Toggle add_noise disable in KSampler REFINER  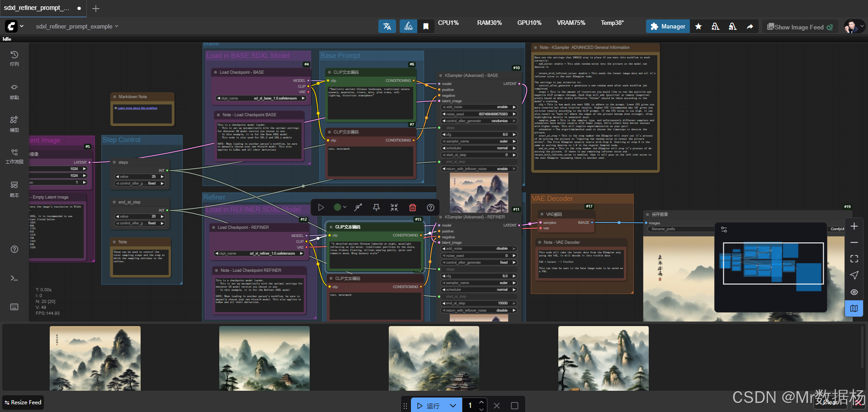(479, 248)
